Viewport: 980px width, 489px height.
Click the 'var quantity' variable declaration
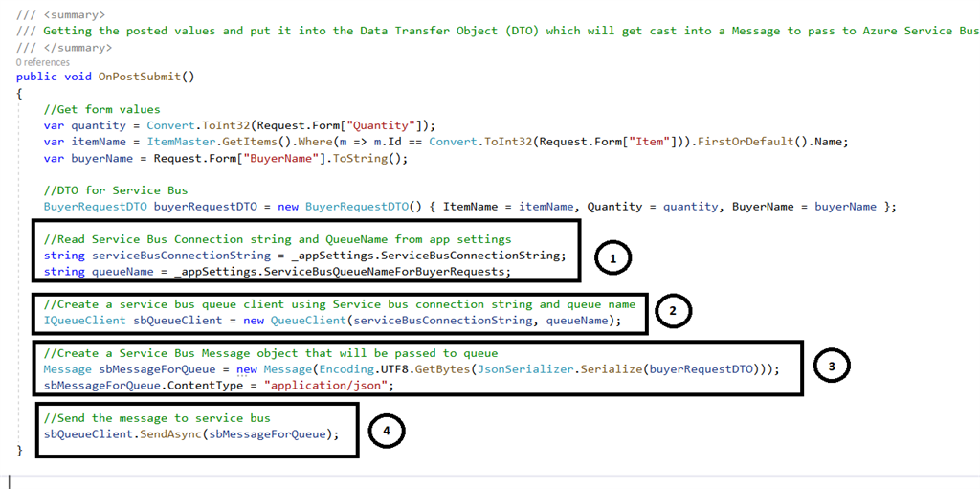point(85,125)
